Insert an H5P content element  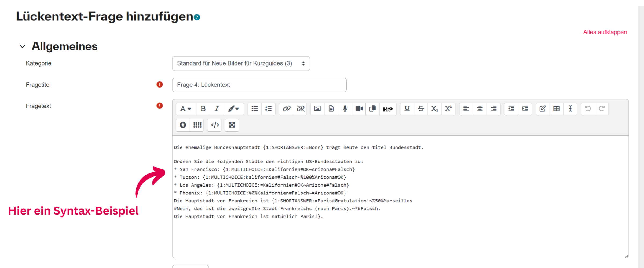click(x=388, y=109)
